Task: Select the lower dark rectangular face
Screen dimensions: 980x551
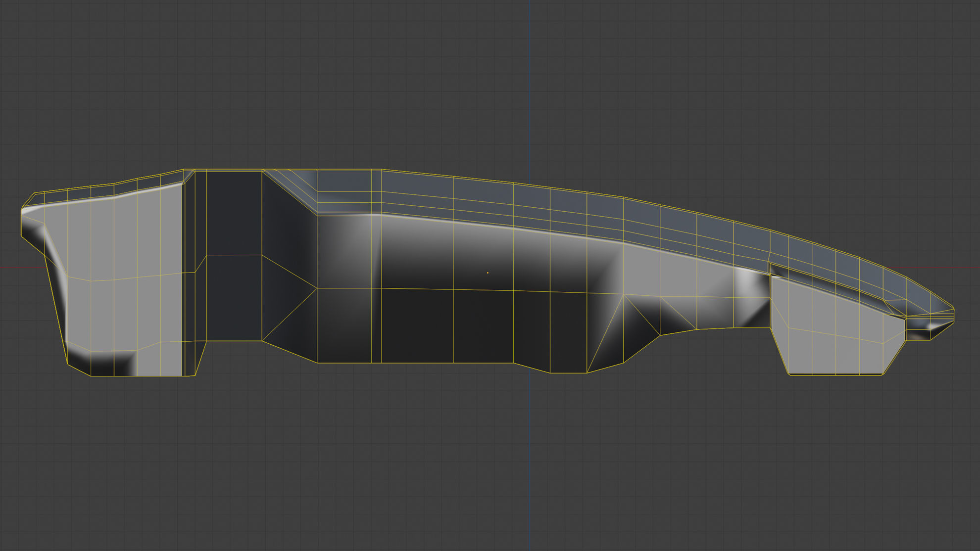Action: (x=234, y=298)
